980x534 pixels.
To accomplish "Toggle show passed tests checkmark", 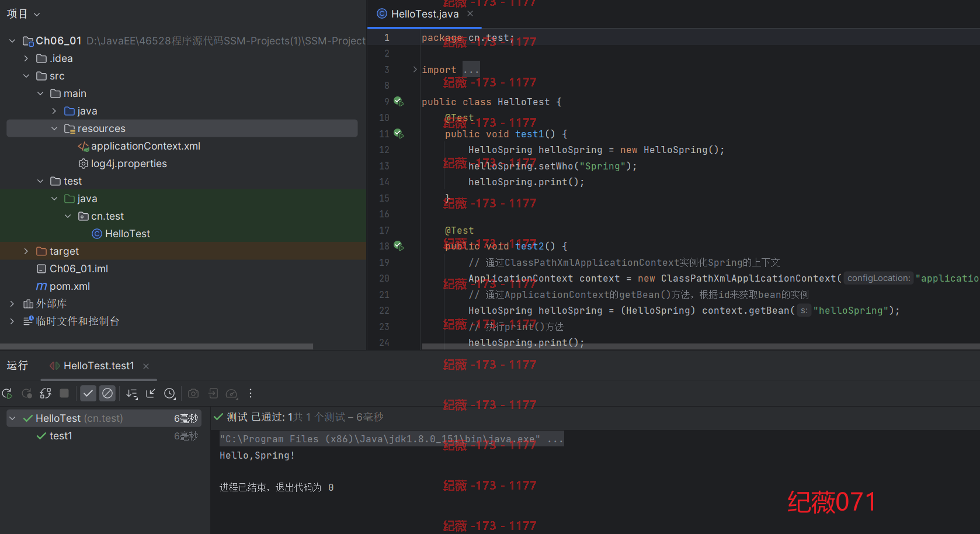I will point(88,394).
